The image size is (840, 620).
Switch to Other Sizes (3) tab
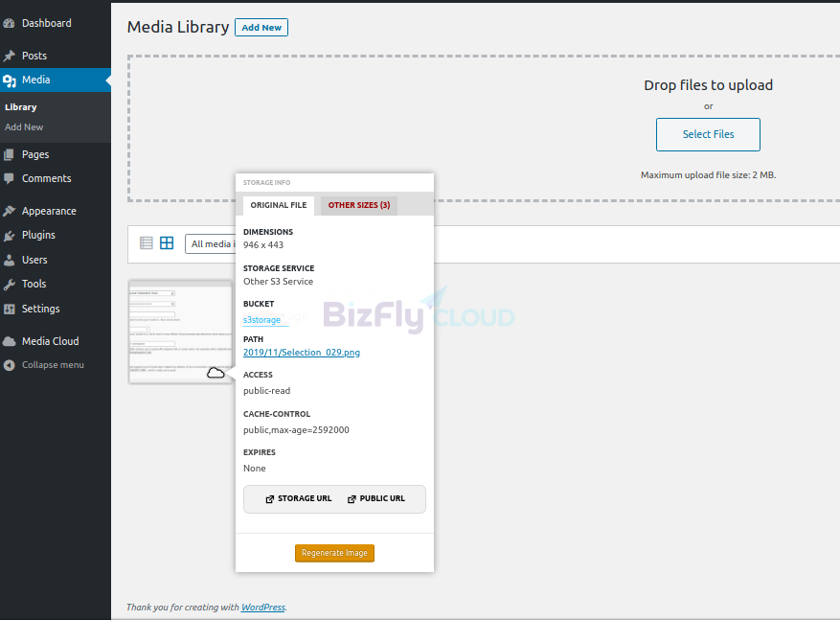[358, 205]
